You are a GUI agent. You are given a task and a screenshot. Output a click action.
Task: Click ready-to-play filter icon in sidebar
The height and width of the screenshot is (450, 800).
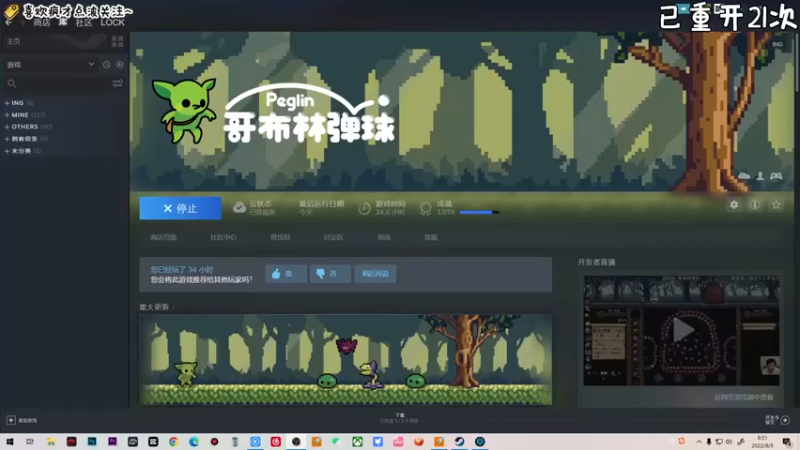[119, 65]
